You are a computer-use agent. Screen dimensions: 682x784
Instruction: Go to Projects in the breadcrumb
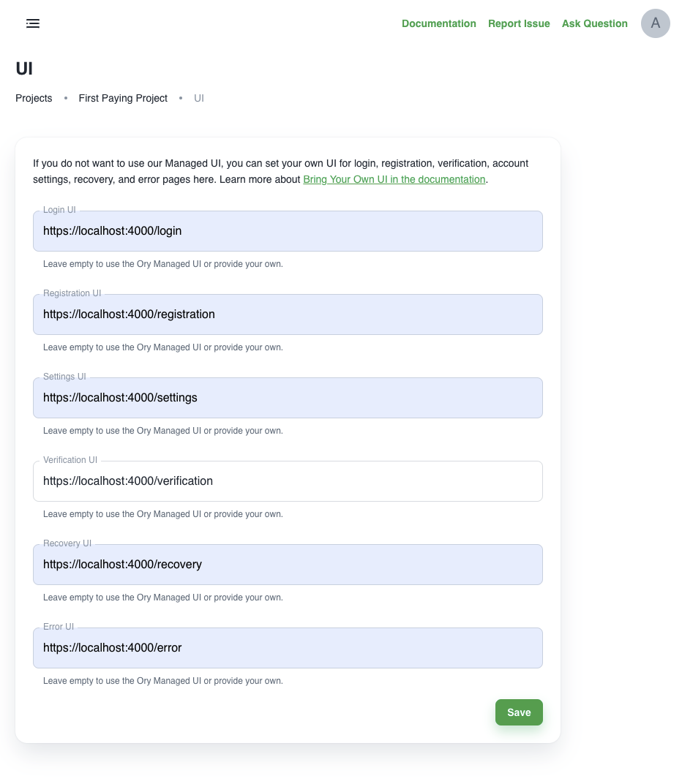point(34,98)
